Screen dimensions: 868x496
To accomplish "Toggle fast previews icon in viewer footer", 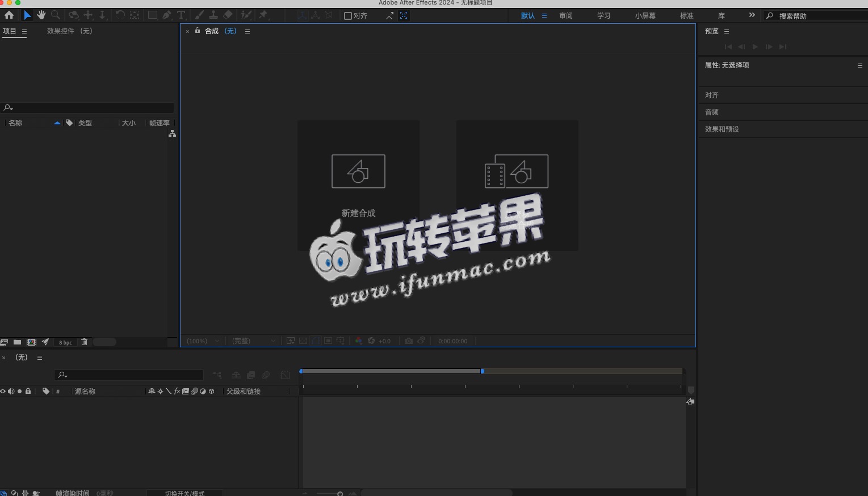I will pyautogui.click(x=291, y=341).
